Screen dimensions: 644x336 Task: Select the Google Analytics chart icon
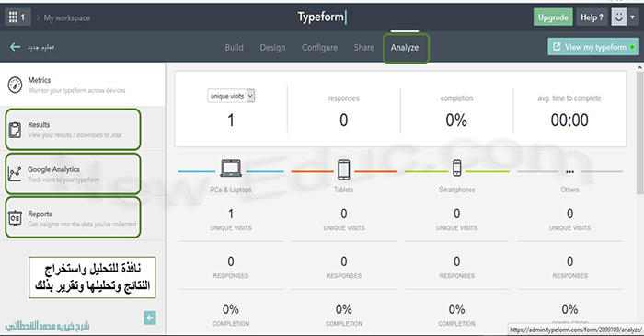15,174
